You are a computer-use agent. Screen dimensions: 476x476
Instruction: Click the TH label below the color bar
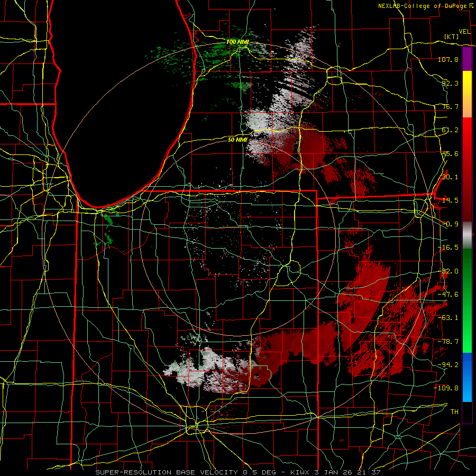[x=454, y=412]
